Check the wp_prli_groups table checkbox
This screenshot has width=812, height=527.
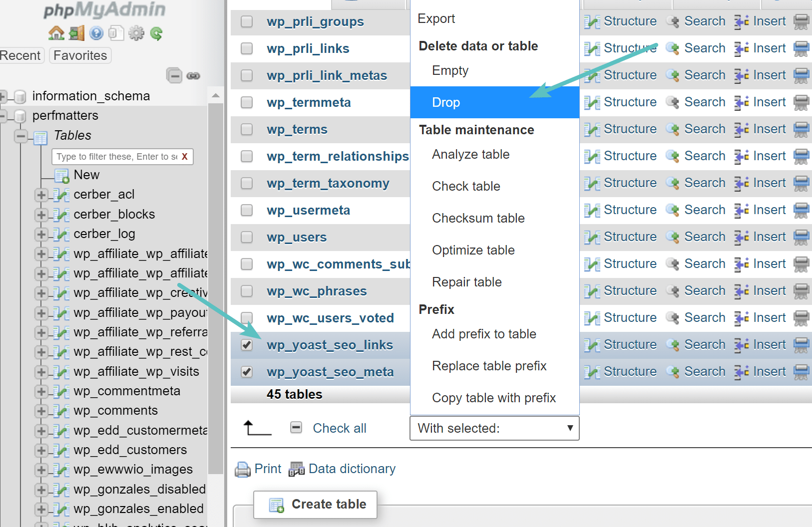(x=247, y=21)
